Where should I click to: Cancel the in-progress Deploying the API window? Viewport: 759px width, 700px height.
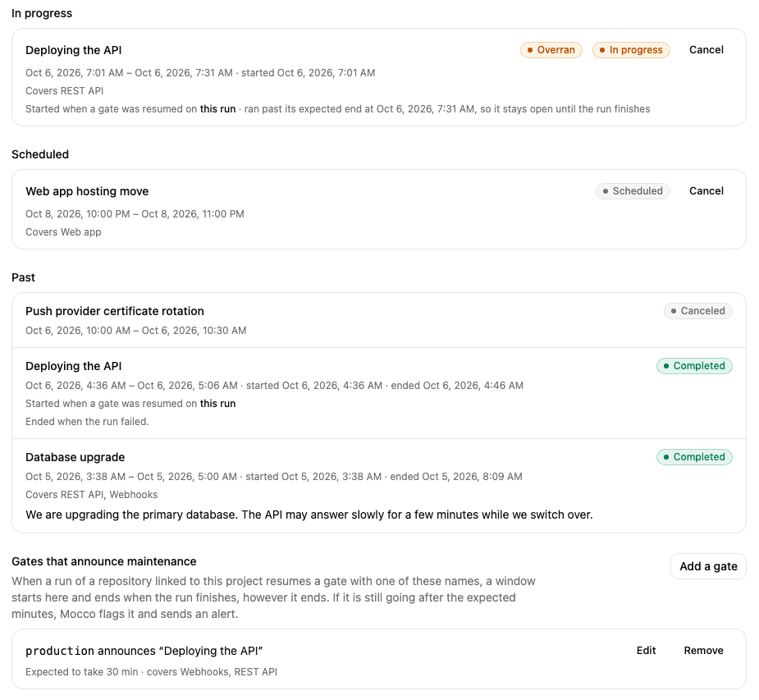coord(706,50)
